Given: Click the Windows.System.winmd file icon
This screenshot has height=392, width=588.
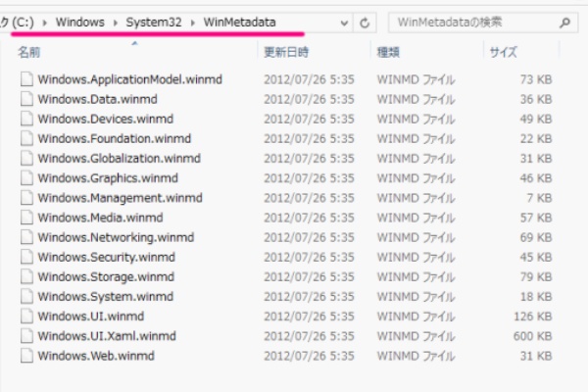Looking at the screenshot, I should tap(26, 297).
